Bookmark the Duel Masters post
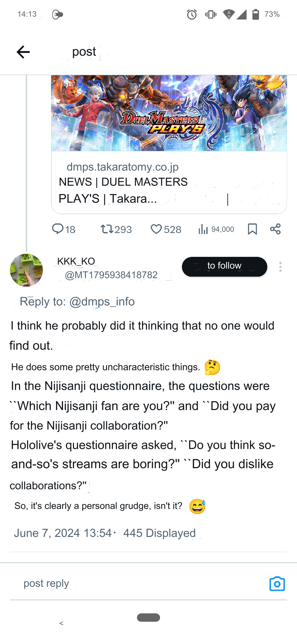This screenshot has width=297, height=644. click(x=252, y=229)
